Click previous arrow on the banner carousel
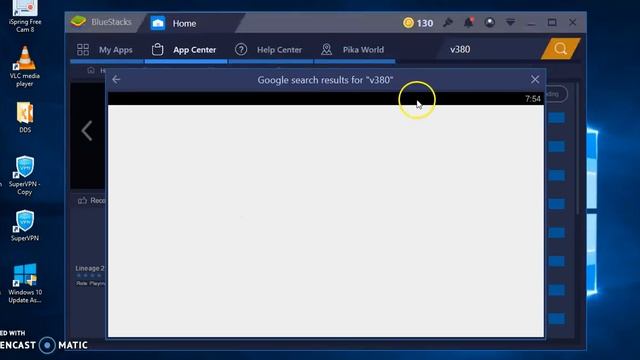The image size is (640, 360). pyautogui.click(x=87, y=131)
